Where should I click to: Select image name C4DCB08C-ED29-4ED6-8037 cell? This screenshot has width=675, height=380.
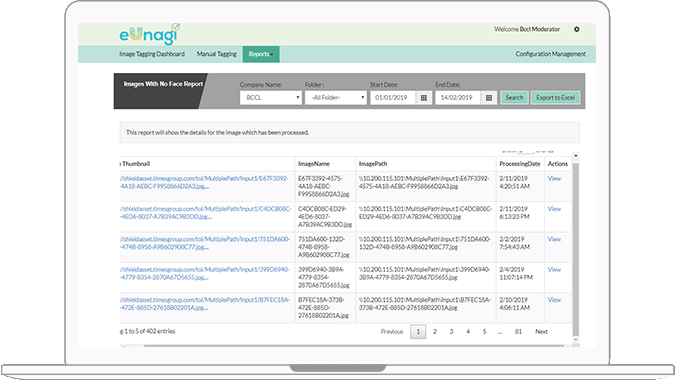[325, 216]
